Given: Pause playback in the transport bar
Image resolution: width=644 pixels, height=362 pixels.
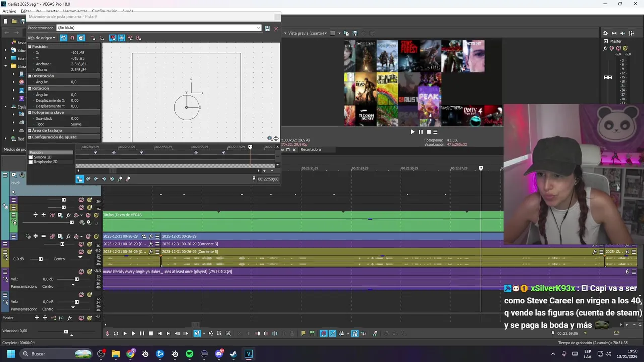Looking at the screenshot, I should pos(142,333).
